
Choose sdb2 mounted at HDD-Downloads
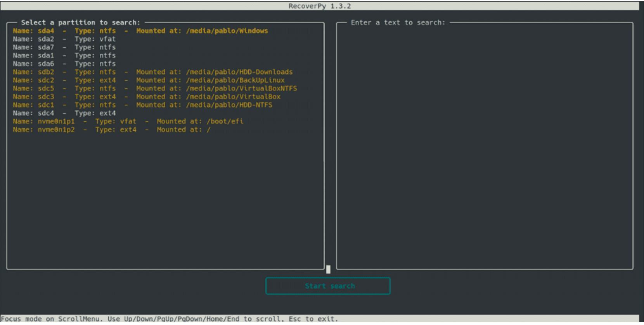(152, 72)
